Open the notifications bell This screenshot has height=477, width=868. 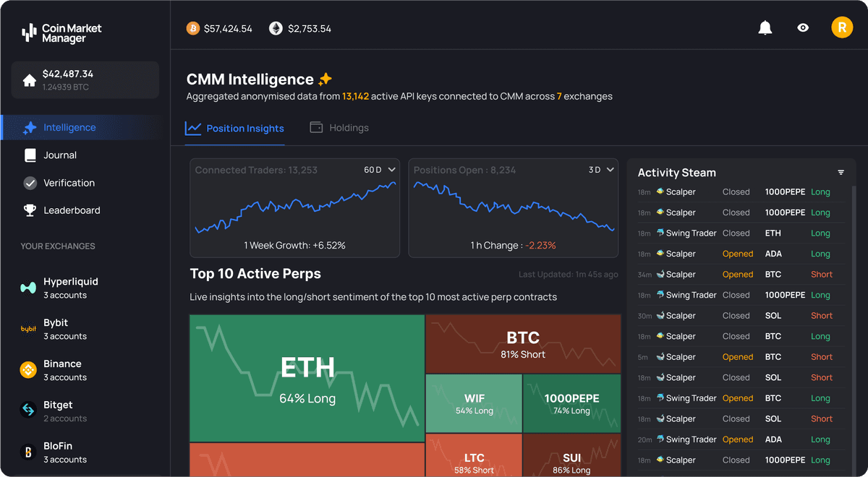[765, 28]
